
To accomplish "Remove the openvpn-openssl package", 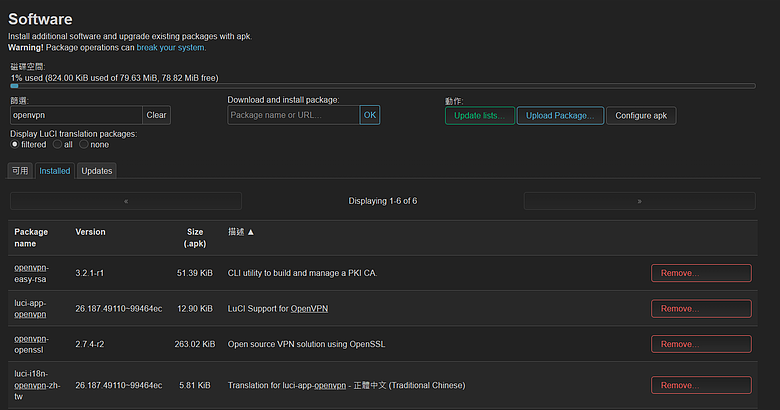I will 701,344.
